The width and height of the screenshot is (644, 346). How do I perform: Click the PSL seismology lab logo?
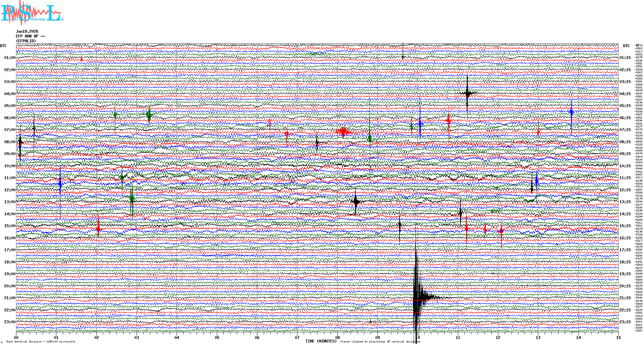click(31, 13)
